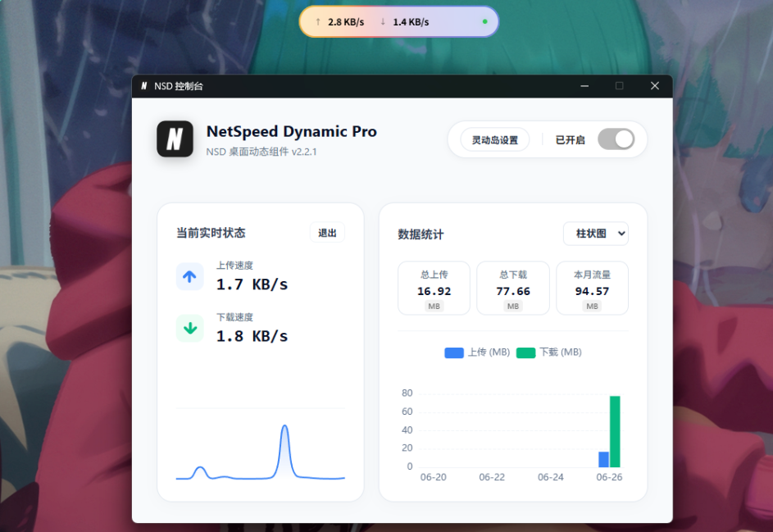This screenshot has height=532, width=773.
Task: Select the 总下载 77.66 MB card
Action: point(512,288)
